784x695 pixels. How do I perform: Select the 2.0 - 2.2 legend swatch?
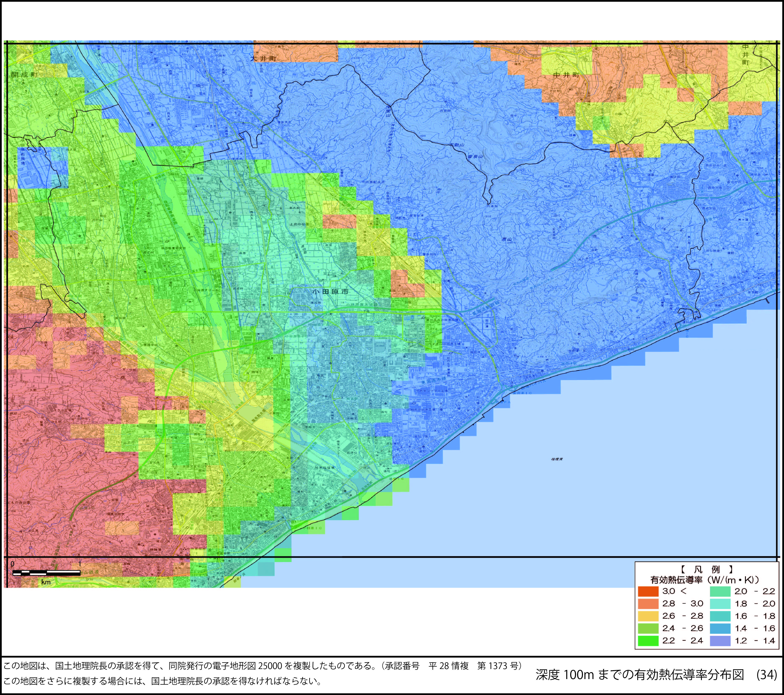pyautogui.click(x=720, y=591)
